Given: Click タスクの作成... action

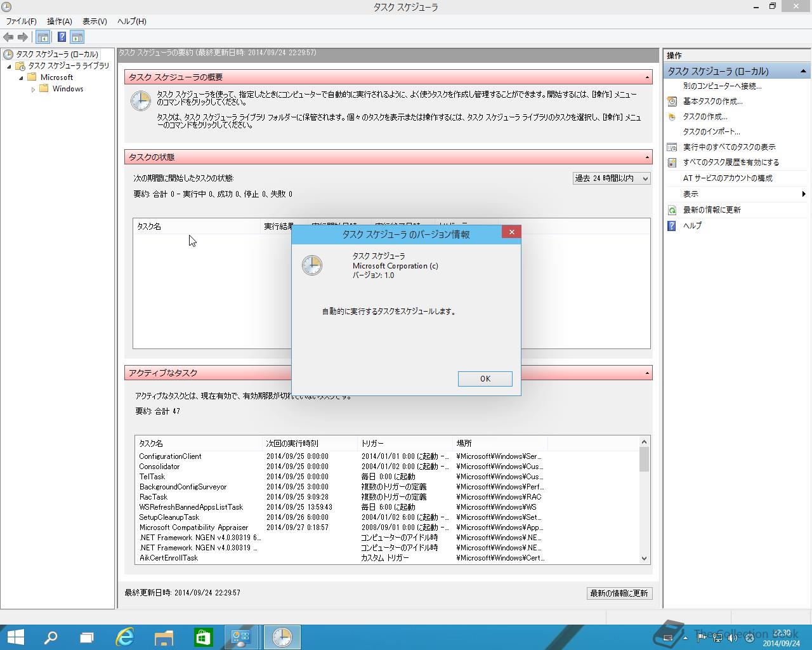Looking at the screenshot, I should 705,117.
